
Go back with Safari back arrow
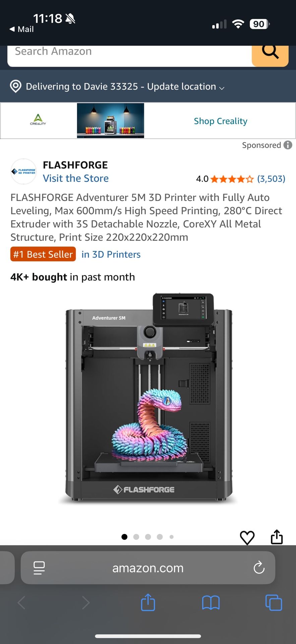pyautogui.click(x=21, y=603)
